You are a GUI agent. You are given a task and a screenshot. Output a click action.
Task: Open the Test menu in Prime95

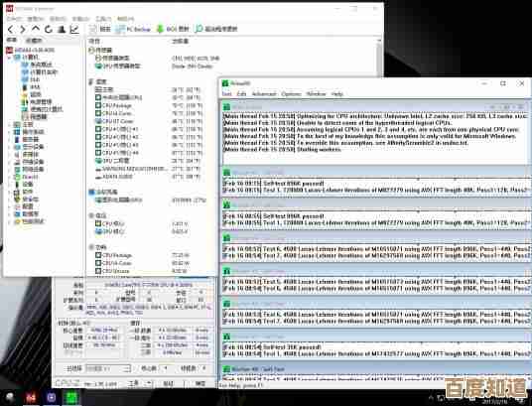(226, 93)
